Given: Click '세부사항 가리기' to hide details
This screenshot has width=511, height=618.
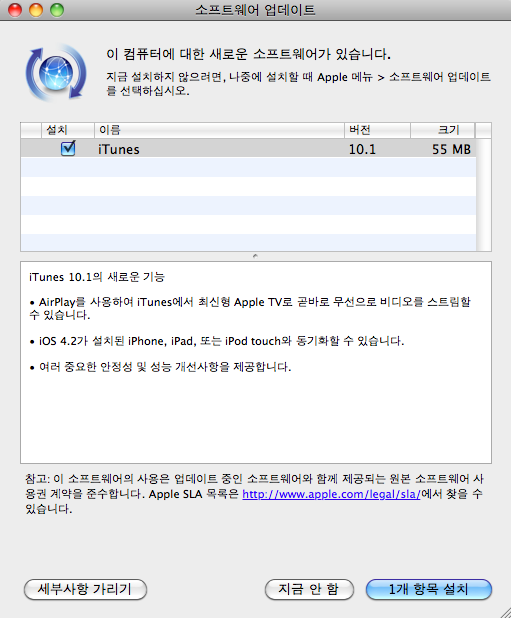Looking at the screenshot, I should pyautogui.click(x=85, y=589).
